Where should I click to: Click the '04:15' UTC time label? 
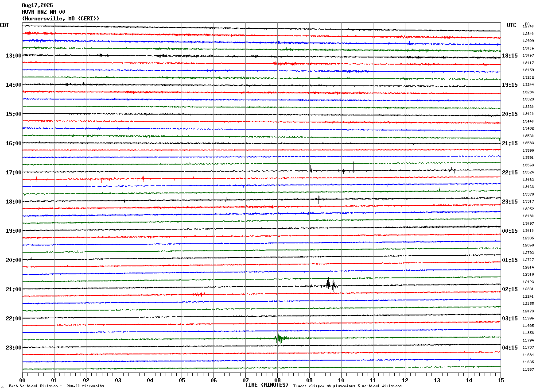(510, 348)
